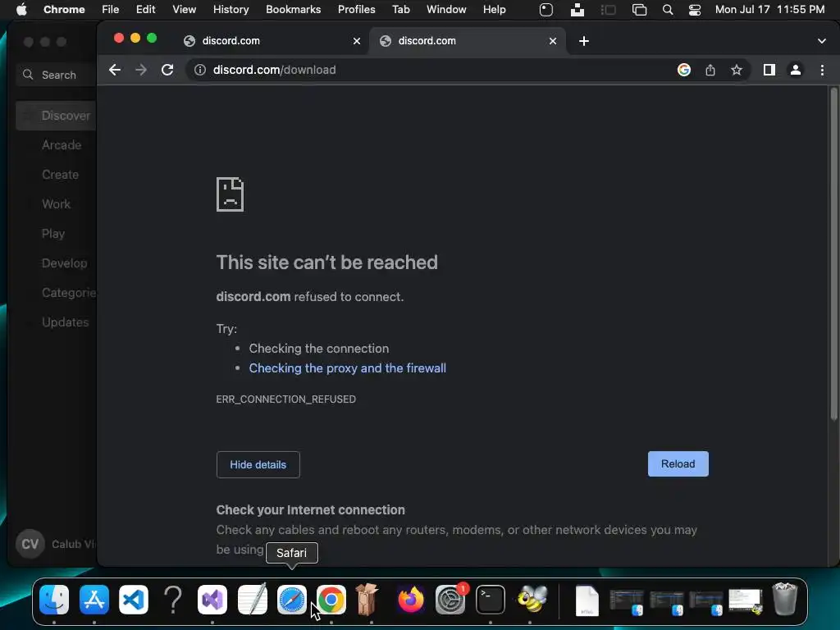Open the notepad-and-pencil app in Dock

click(x=253, y=600)
